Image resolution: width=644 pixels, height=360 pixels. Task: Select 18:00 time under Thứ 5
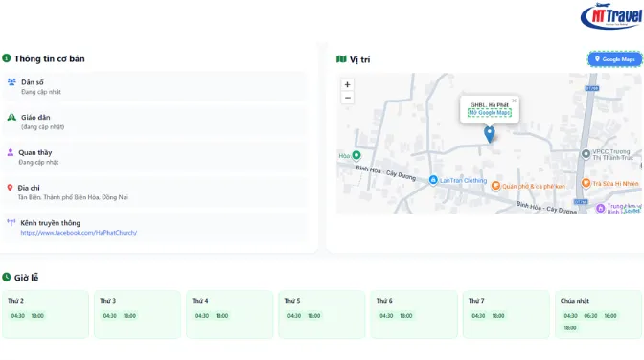click(313, 316)
